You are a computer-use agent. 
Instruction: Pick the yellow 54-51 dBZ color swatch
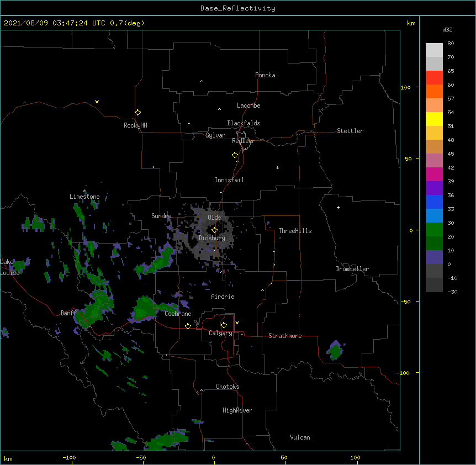click(x=434, y=119)
